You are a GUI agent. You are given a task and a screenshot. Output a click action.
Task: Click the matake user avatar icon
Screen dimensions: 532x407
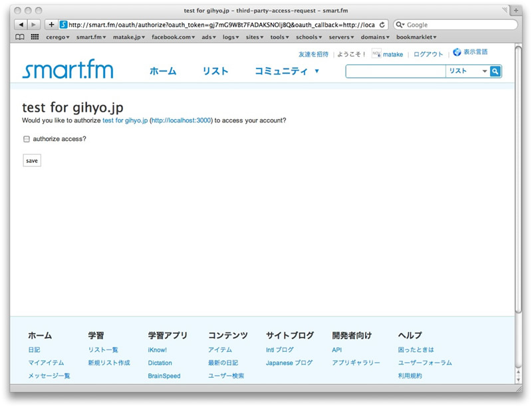[x=376, y=54]
